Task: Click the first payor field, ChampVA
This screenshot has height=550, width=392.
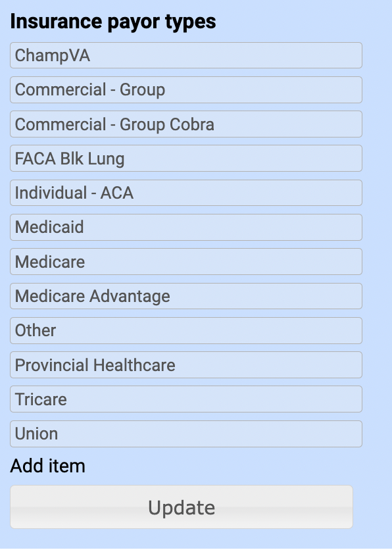Action: pos(186,55)
